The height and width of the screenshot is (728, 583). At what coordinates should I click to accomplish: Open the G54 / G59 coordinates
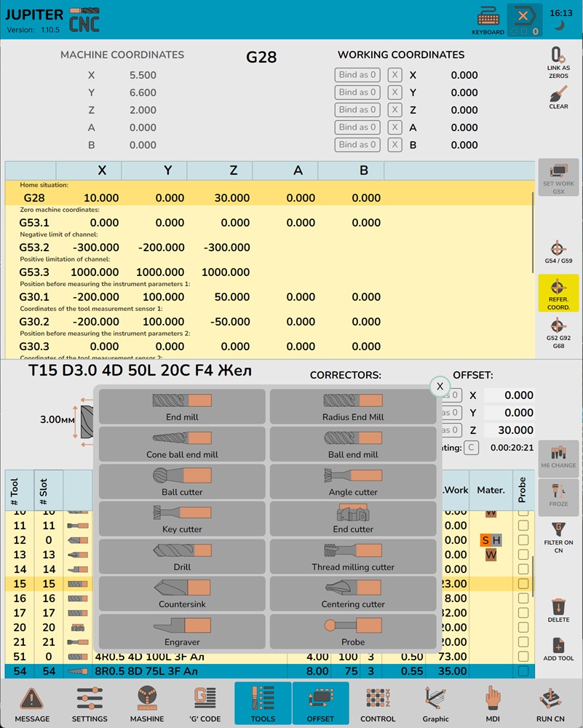pyautogui.click(x=558, y=252)
